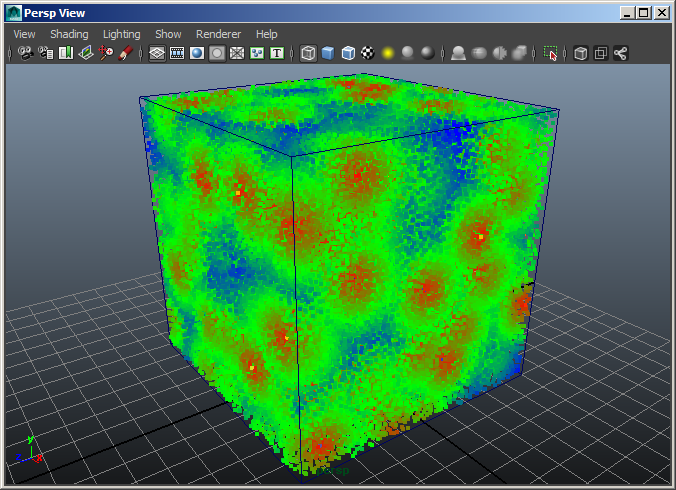676x490 pixels.
Task: Click the Image Plane icon
Action: (86, 53)
